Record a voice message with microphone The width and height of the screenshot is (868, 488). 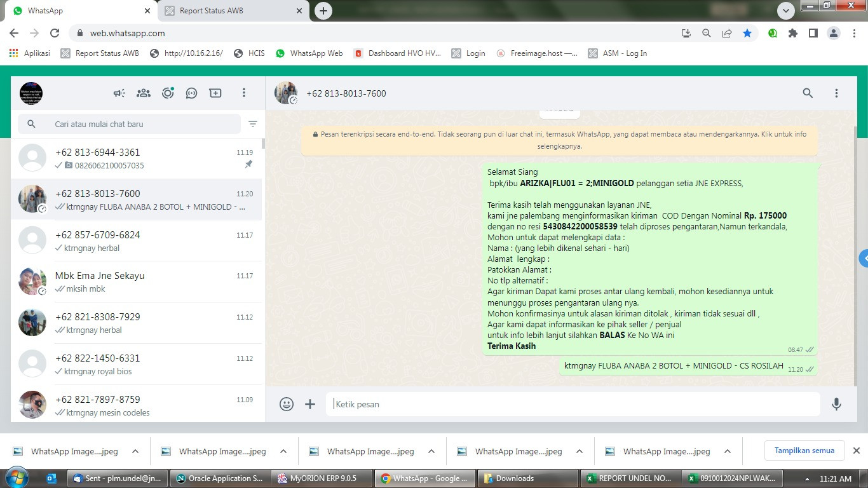pos(836,403)
